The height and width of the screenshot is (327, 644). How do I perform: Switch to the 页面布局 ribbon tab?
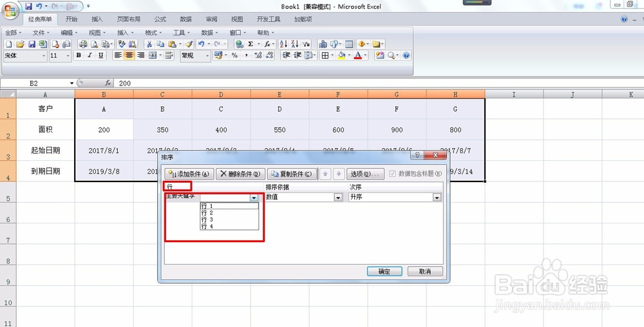click(x=129, y=19)
